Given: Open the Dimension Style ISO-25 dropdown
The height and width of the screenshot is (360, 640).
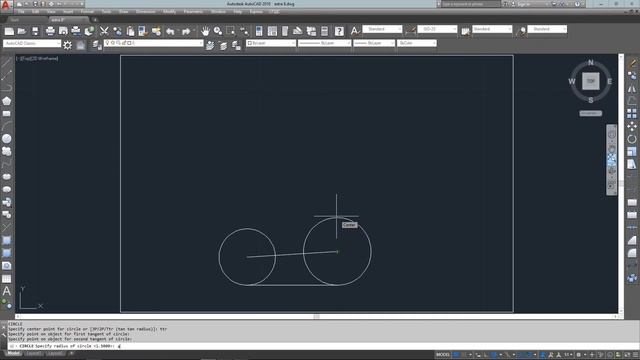Looking at the screenshot, I should pyautogui.click(x=437, y=29).
